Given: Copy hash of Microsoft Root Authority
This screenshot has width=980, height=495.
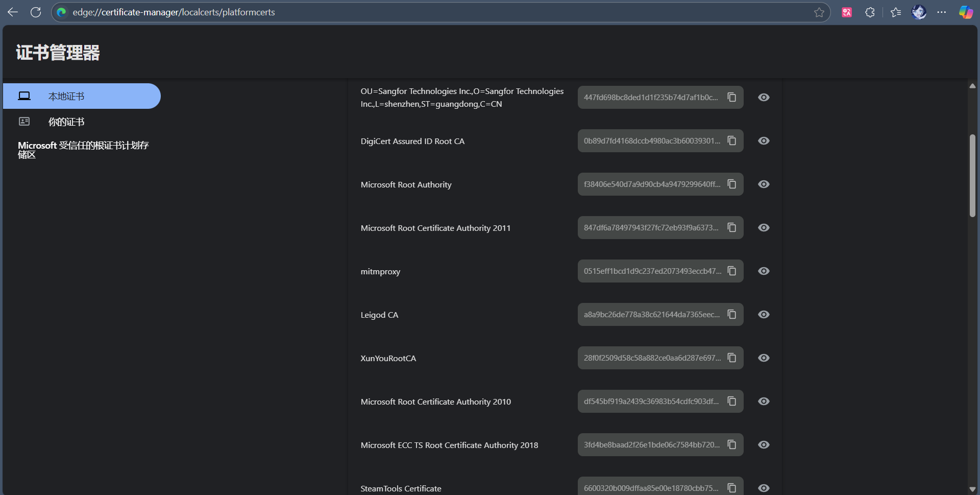Looking at the screenshot, I should [x=732, y=184].
